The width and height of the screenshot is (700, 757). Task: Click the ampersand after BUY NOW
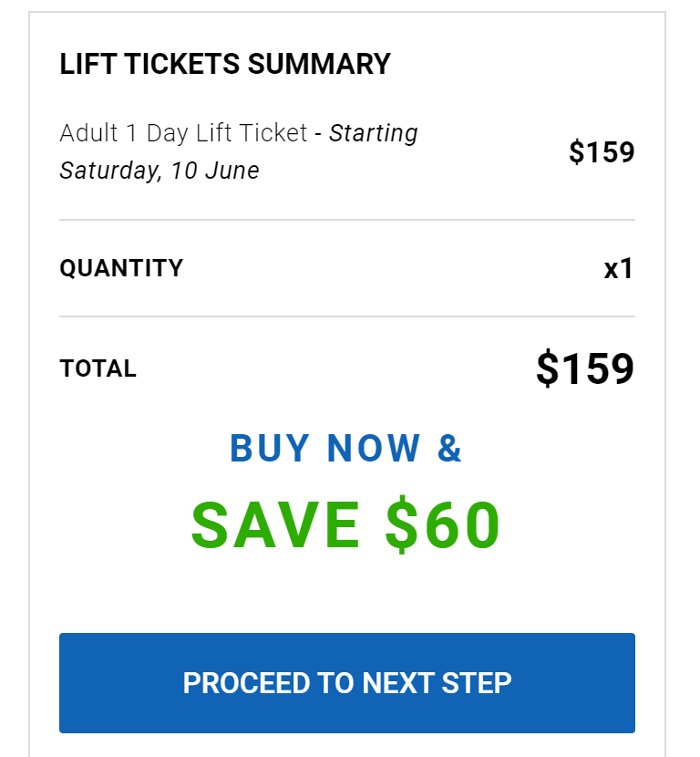point(450,448)
